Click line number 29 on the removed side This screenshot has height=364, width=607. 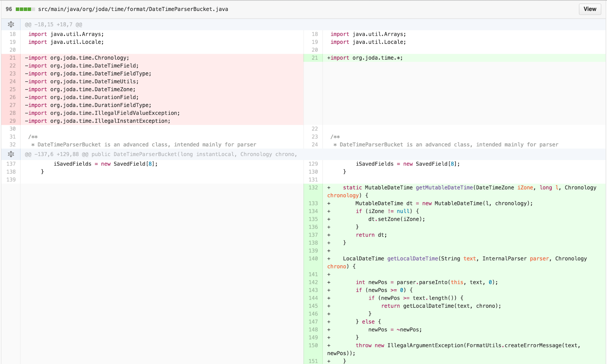point(12,121)
